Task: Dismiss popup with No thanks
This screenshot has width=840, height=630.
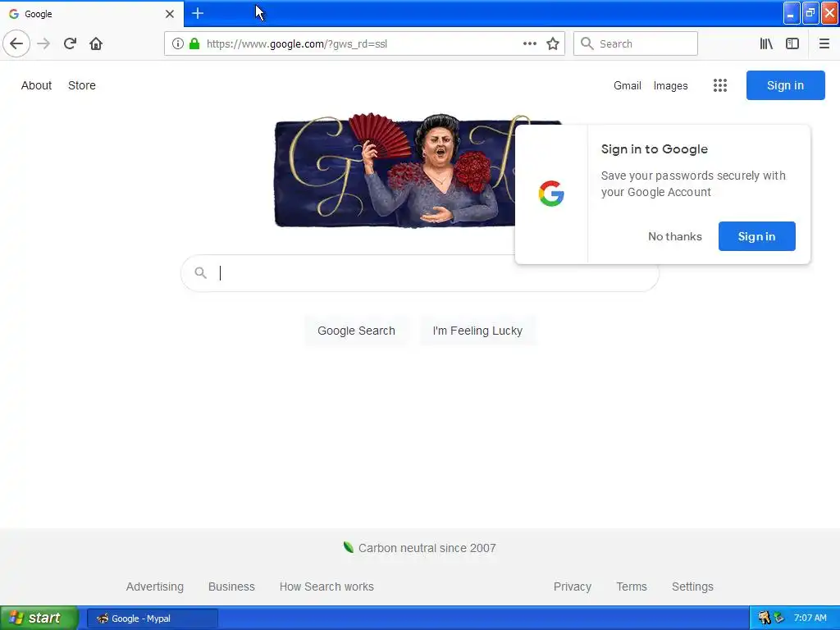Action: (x=675, y=236)
